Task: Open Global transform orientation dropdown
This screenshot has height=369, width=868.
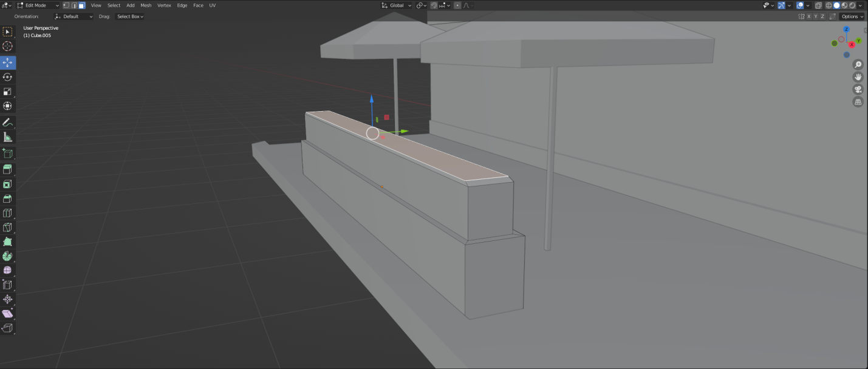Action: [396, 5]
